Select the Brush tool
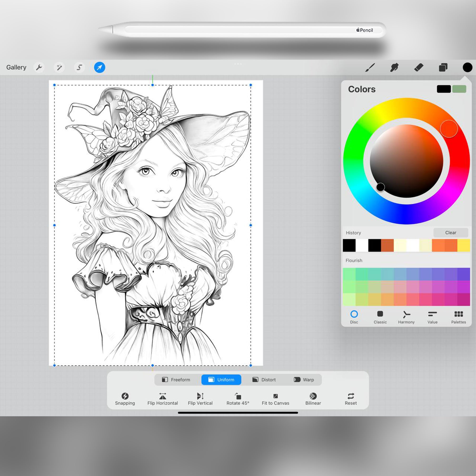This screenshot has width=476, height=476. click(370, 67)
